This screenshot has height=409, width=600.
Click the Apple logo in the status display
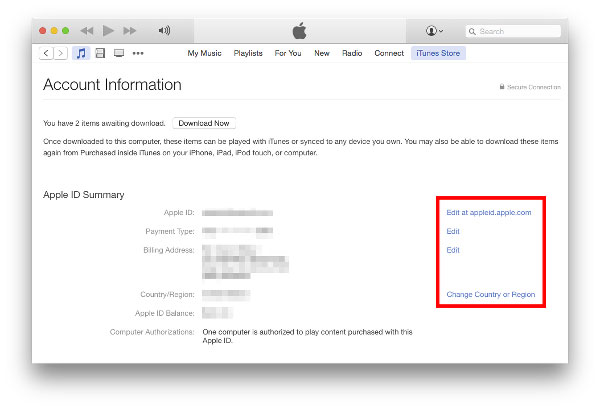point(300,31)
